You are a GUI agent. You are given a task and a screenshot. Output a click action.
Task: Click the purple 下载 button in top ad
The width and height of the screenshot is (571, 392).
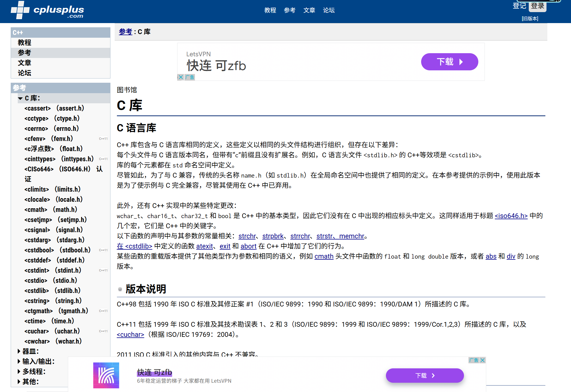(449, 62)
